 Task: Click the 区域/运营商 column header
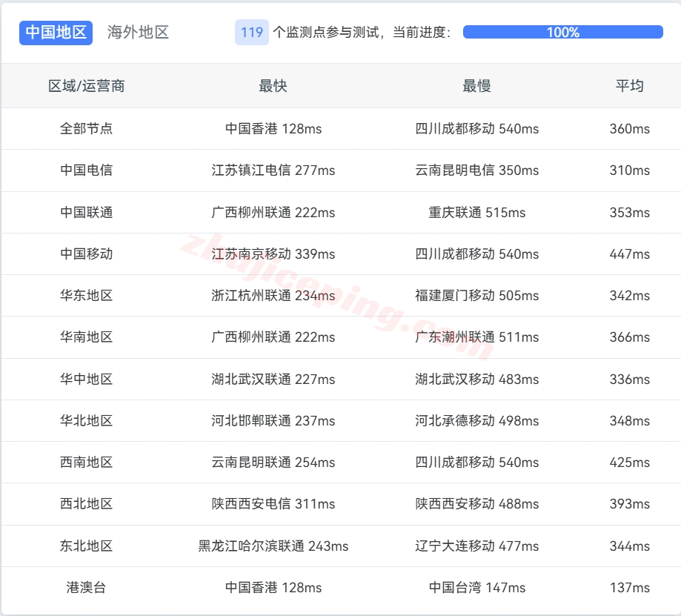point(87,86)
